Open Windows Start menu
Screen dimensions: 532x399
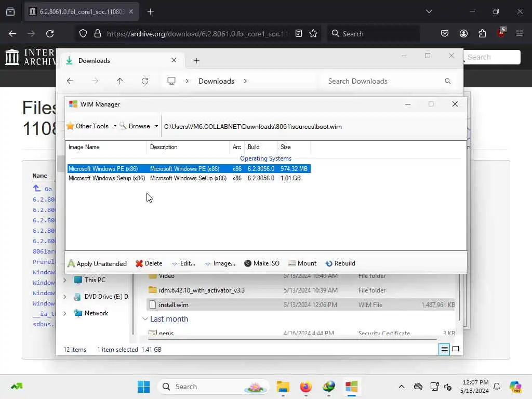143,387
